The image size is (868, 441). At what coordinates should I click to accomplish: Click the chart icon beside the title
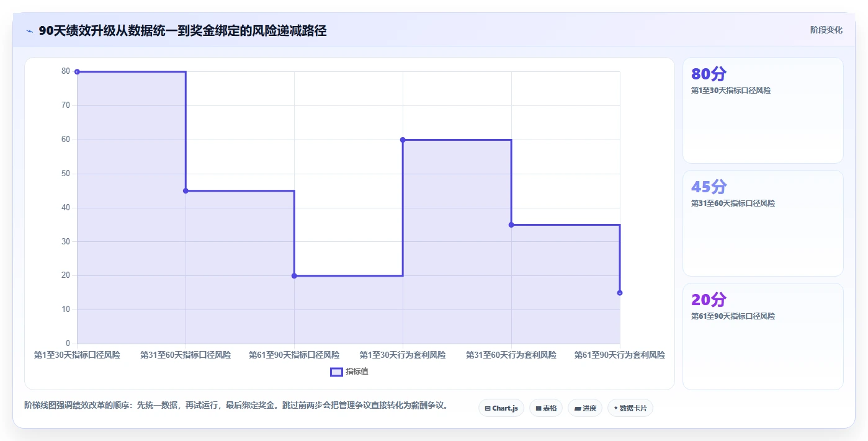[29, 31]
